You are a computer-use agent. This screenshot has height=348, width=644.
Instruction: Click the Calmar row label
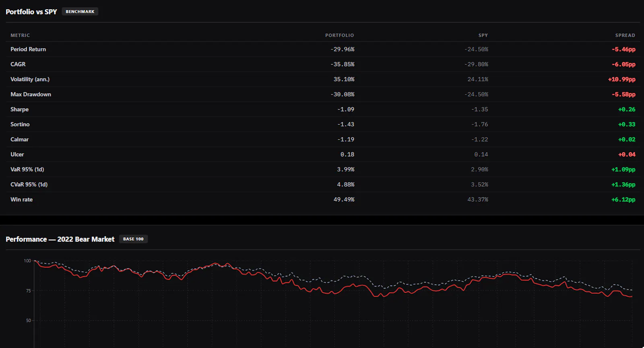coord(20,139)
